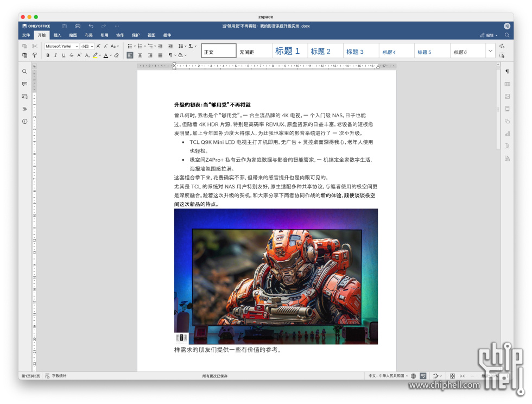Click 字数统计 in status bar

coord(56,376)
